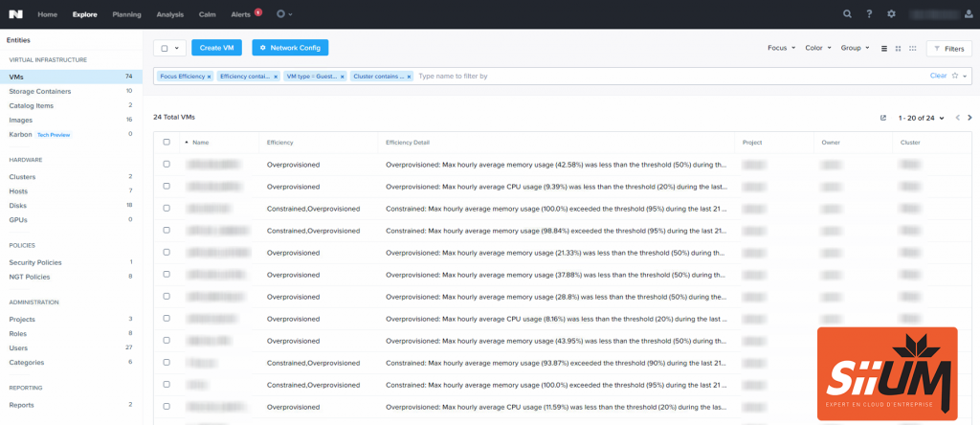Go to the previous page arrow

pyautogui.click(x=957, y=118)
